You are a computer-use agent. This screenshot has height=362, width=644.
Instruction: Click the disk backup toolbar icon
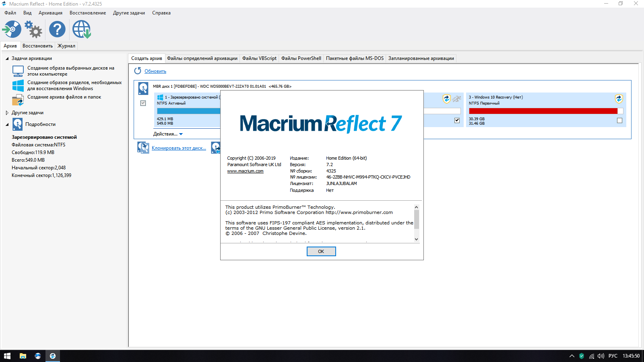(12, 29)
